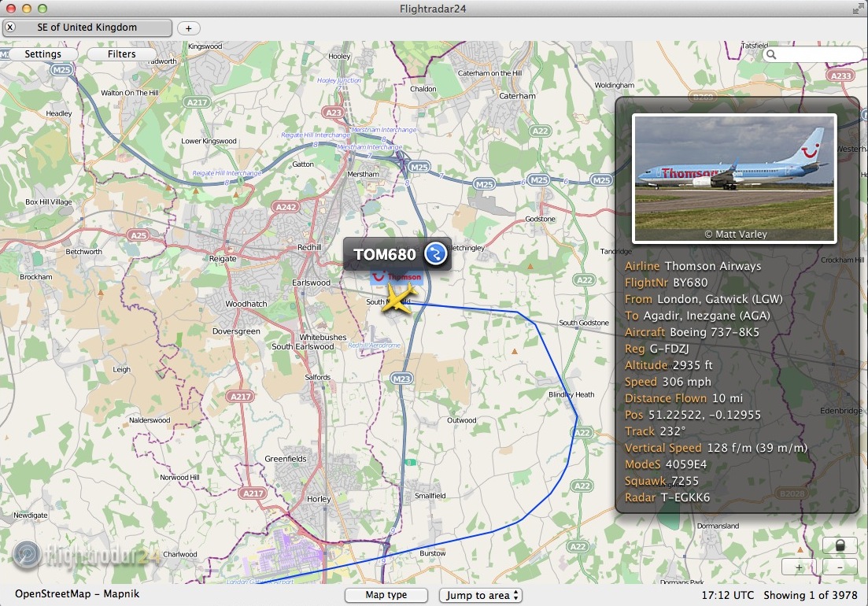Click the Speed 306 mph row
The height and width of the screenshot is (606, 868).
(x=668, y=382)
